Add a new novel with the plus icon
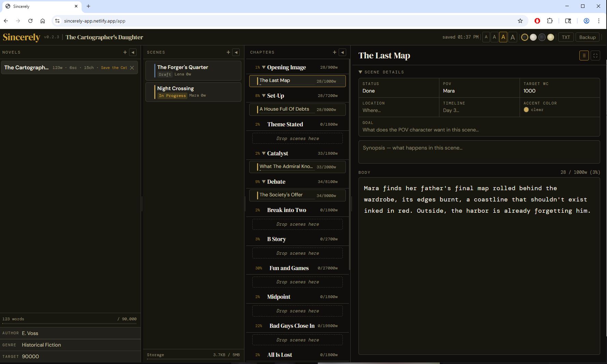This screenshot has width=607, height=364. click(125, 52)
